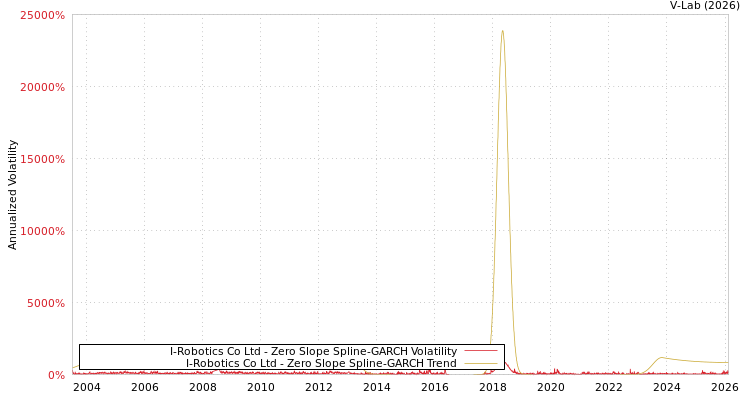Select the 5000% axis label

pos(45,303)
